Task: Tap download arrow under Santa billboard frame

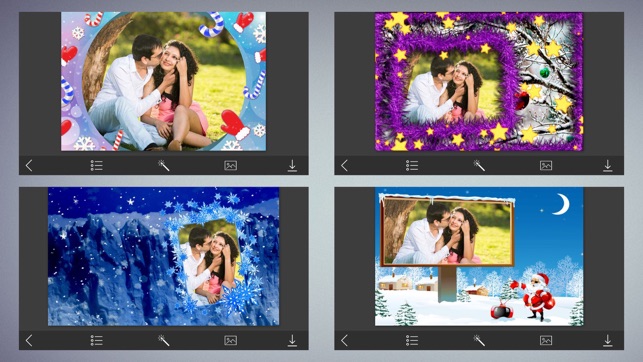Action: tap(607, 340)
